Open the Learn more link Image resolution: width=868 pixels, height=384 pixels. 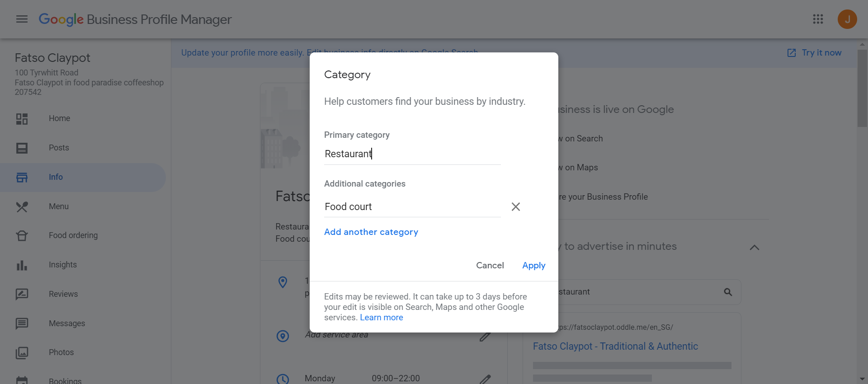click(382, 318)
